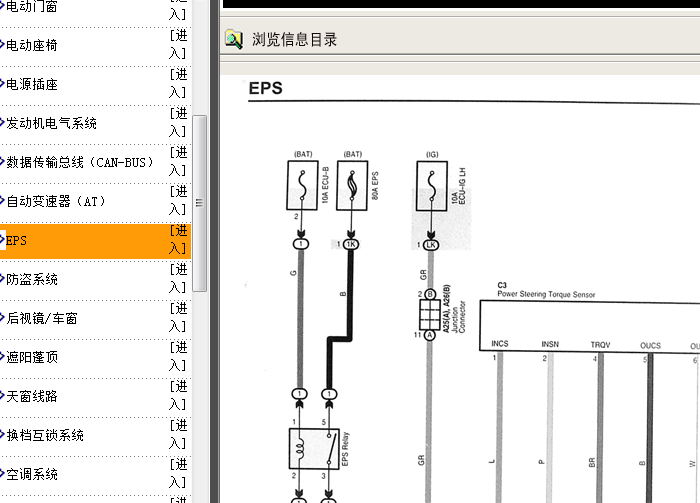Screen dimensions: 700x503
Task: Click the Power Steering Torque Sensor label
Action: click(546, 294)
